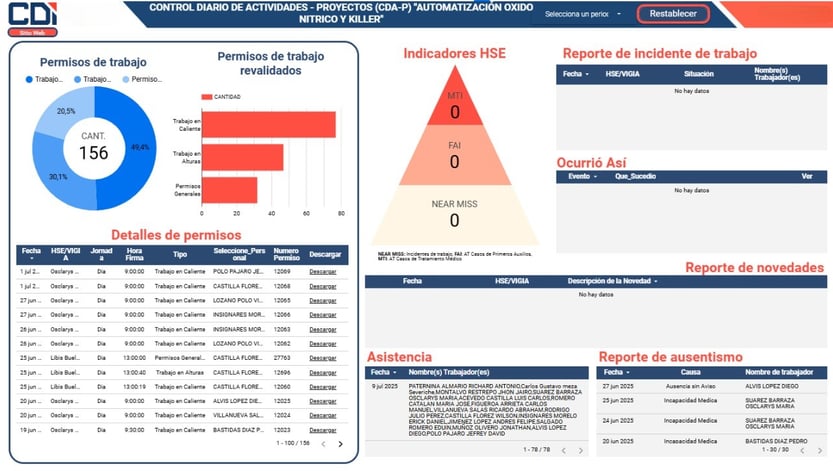The height and width of the screenshot is (471, 833).
Task: Click the Trabajo en Alturas bar
Action: coord(242,157)
